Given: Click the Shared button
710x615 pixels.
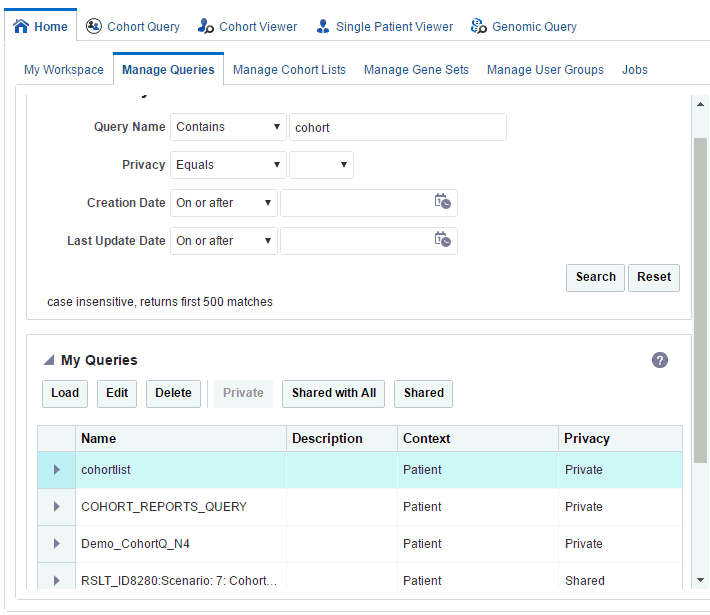Looking at the screenshot, I should tap(423, 393).
